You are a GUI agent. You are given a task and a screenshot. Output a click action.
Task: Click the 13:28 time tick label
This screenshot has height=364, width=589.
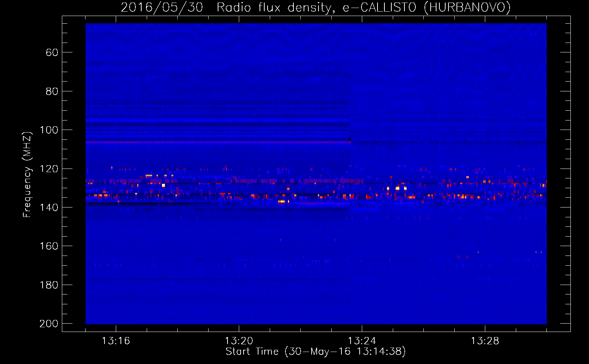[485, 341]
